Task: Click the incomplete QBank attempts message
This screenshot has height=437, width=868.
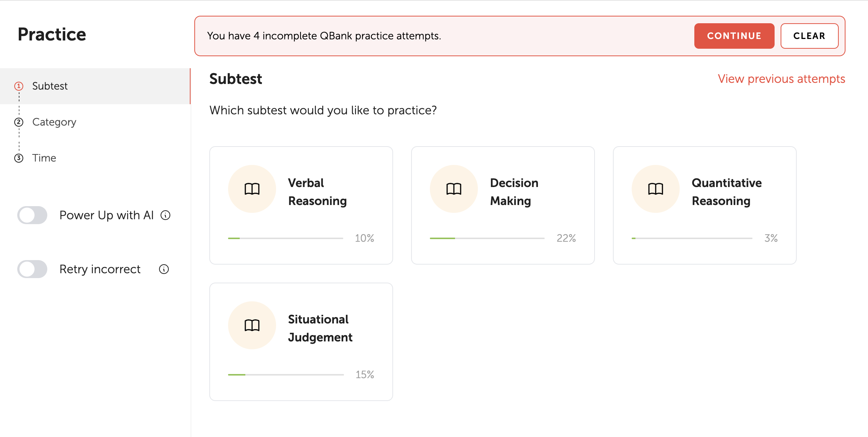Action: coord(324,36)
